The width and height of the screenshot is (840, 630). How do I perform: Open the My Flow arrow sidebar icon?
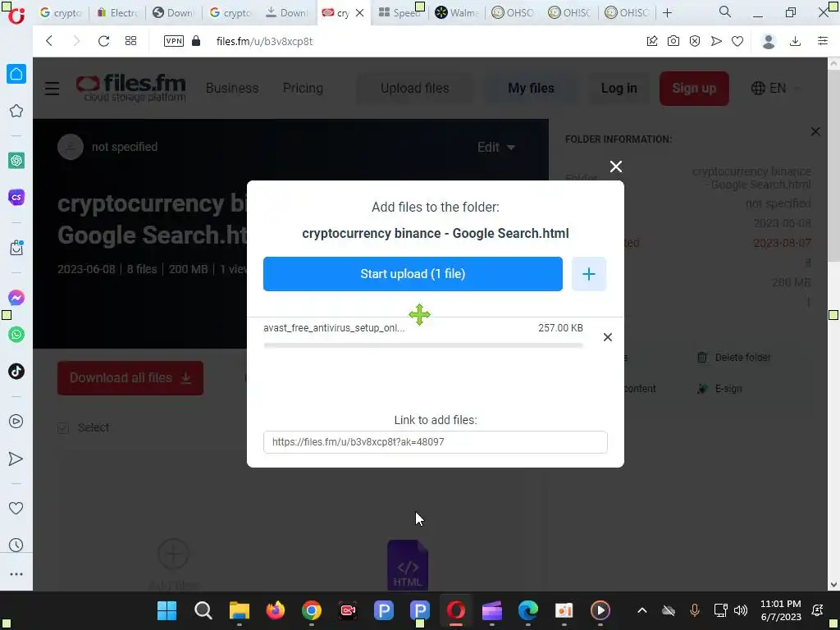click(x=16, y=459)
